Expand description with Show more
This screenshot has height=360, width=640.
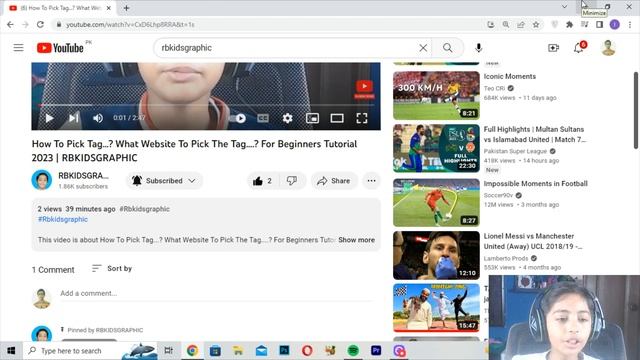[356, 240]
